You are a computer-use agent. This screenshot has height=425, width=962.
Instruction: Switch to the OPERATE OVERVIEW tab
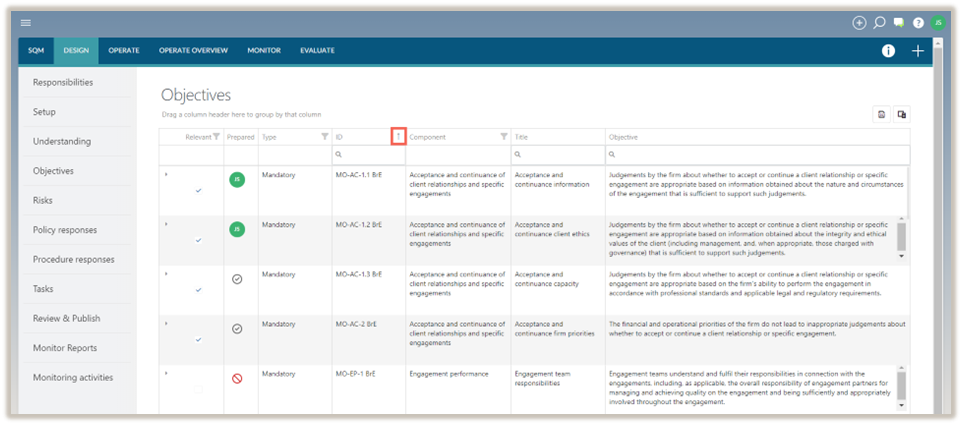197,50
